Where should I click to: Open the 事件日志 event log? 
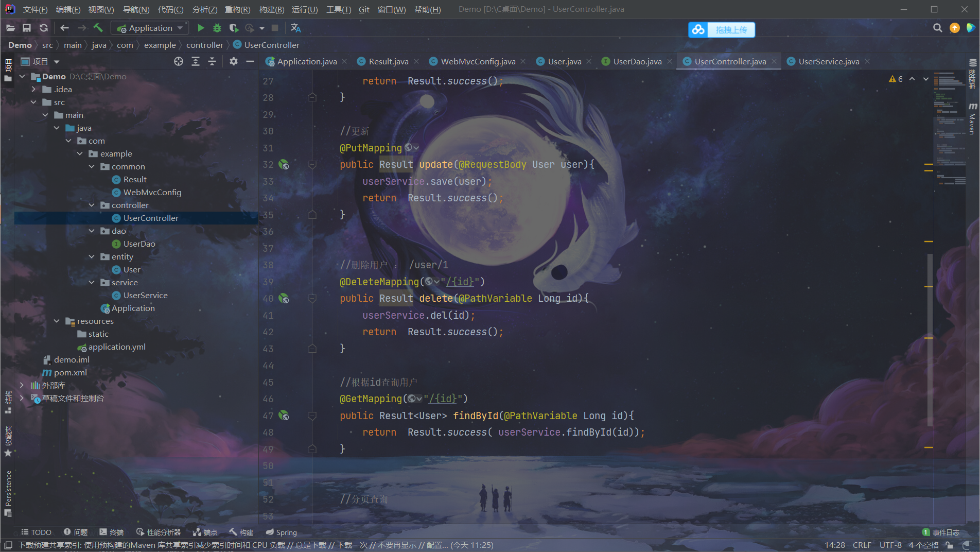(x=941, y=532)
